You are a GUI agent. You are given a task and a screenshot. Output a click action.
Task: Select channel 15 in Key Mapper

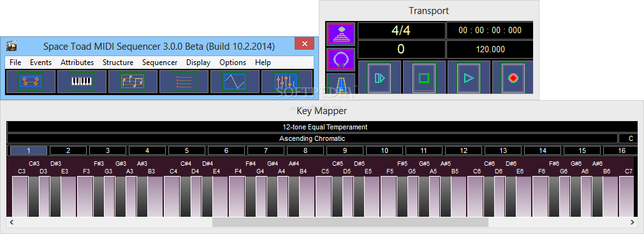pyautogui.click(x=582, y=150)
